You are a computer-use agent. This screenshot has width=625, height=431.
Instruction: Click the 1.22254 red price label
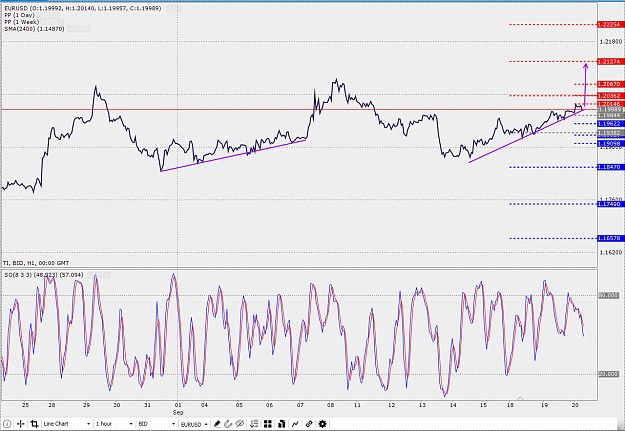pos(610,25)
